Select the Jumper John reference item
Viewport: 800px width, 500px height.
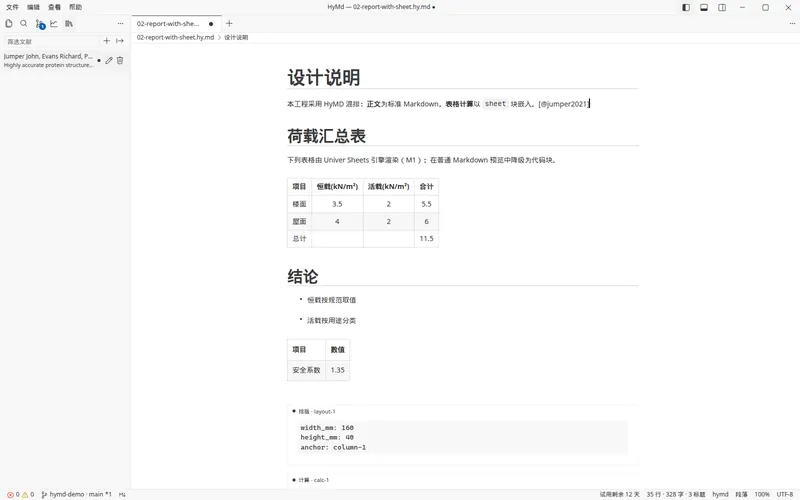tap(48, 60)
